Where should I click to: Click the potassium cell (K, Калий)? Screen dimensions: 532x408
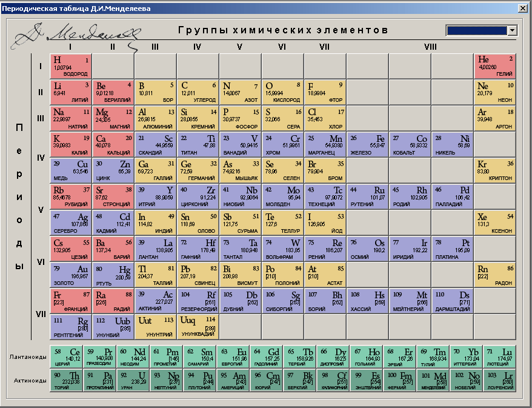[x=71, y=145]
